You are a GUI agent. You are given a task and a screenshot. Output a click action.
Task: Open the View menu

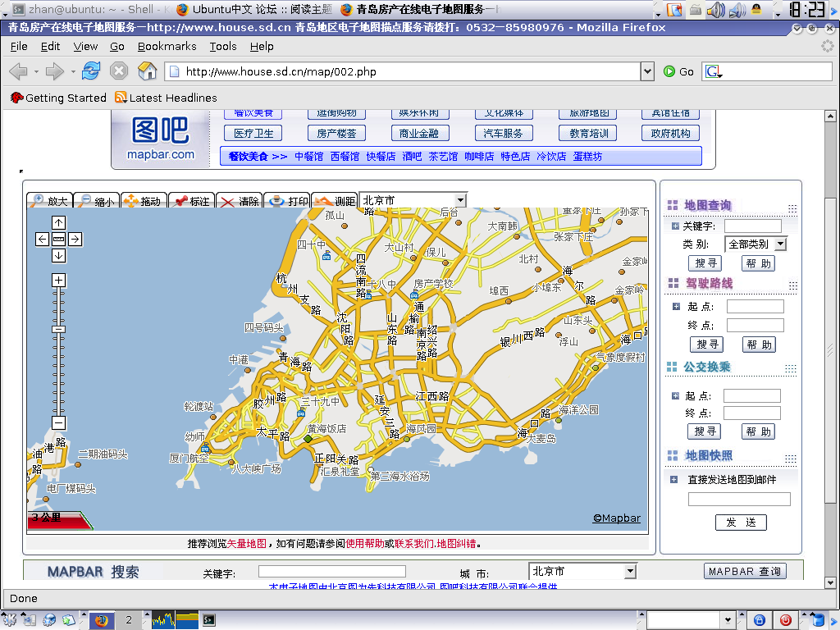[85, 47]
